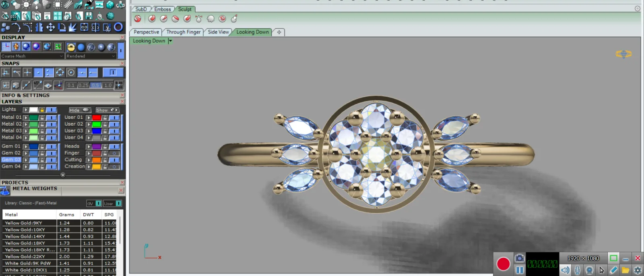Toggle the quadrant point snap
The width and height of the screenshot is (644, 276).
(x=60, y=72)
